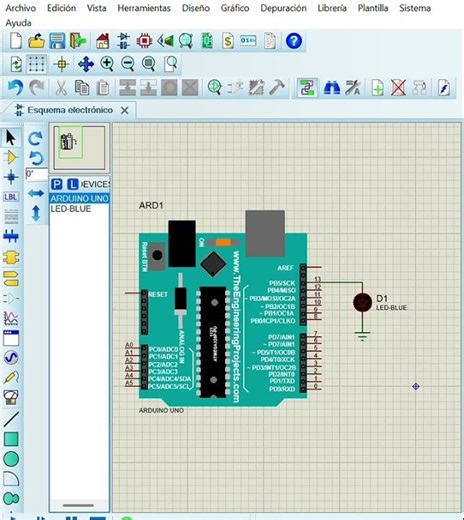The width and height of the screenshot is (464, 520).
Task: Go to the Home page icon
Action: point(103,41)
